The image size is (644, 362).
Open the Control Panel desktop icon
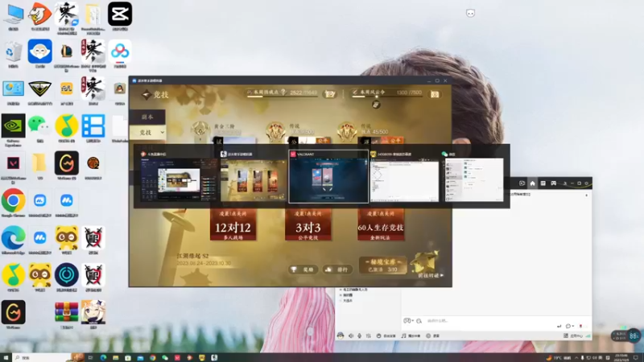pyautogui.click(x=14, y=88)
